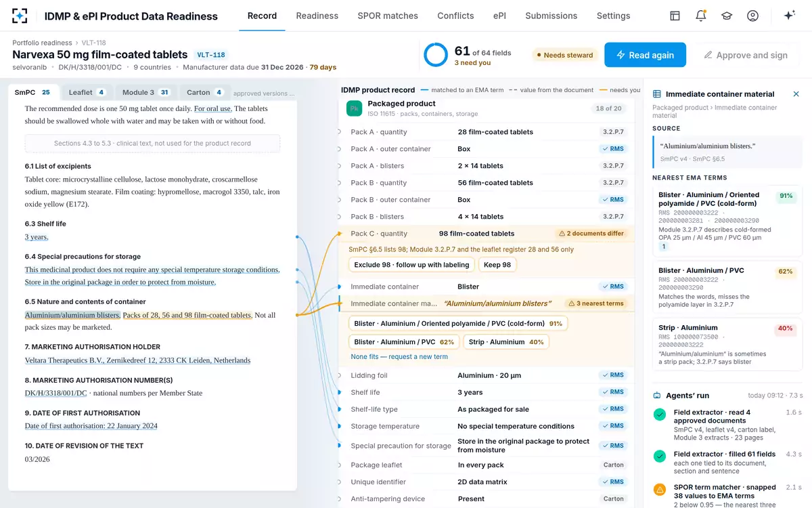This screenshot has width=812, height=508.
Task: Click the Agents' run robot icon
Action: (x=657, y=396)
